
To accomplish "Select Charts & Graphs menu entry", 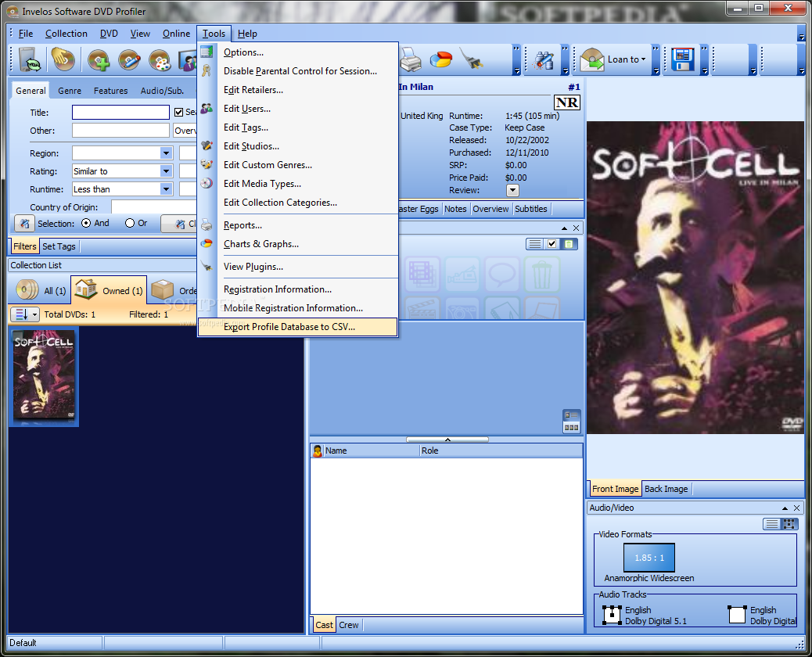I will click(x=297, y=244).
